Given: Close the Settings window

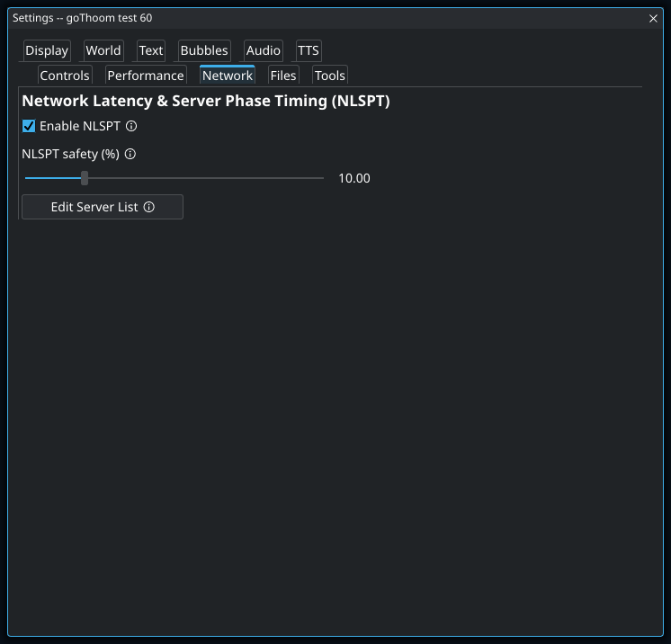Looking at the screenshot, I should pyautogui.click(x=653, y=18).
